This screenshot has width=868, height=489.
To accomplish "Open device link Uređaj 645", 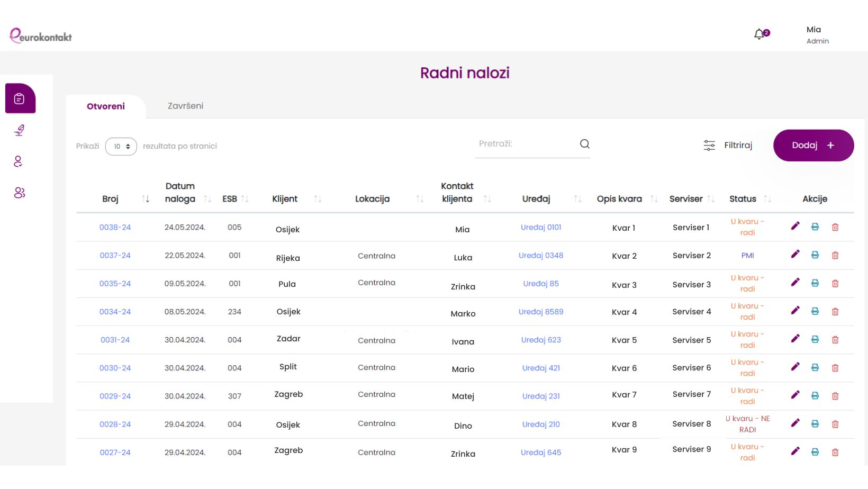I will (541, 452).
